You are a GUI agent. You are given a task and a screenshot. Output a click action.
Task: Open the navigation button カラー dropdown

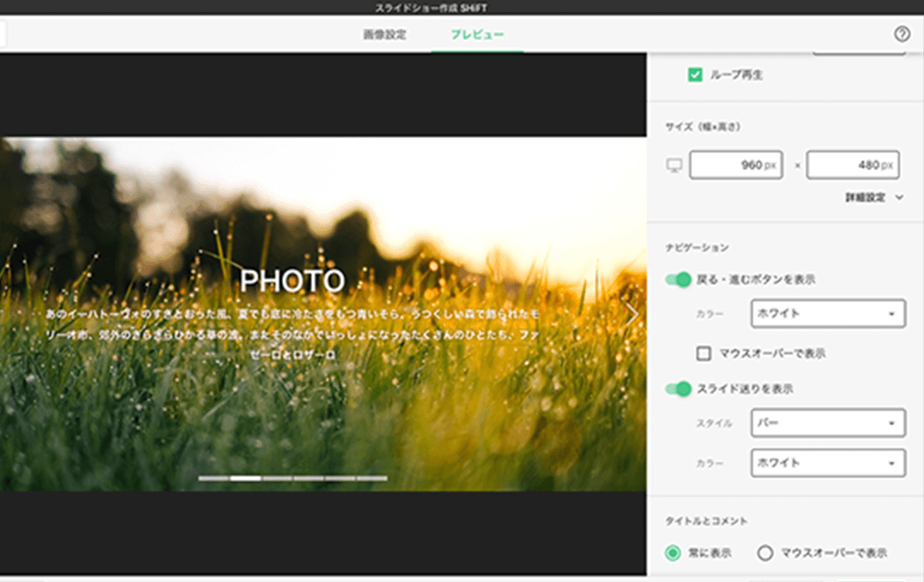[x=827, y=313]
